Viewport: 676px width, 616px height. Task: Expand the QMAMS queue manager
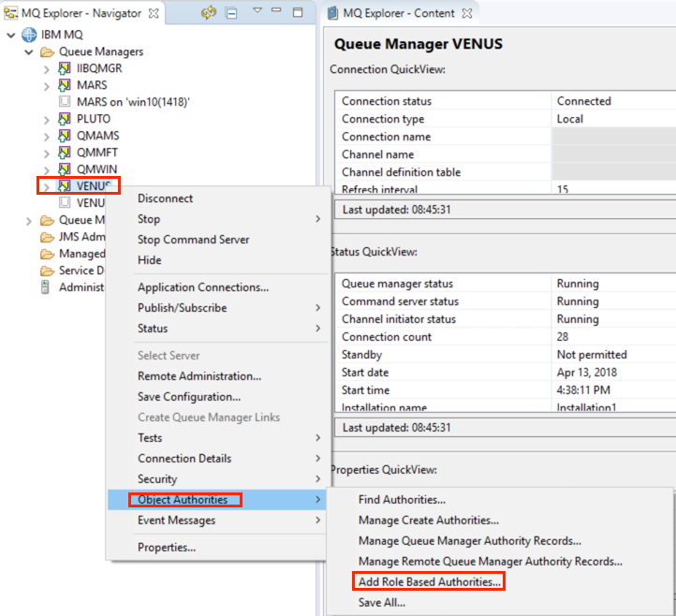pyautogui.click(x=47, y=137)
